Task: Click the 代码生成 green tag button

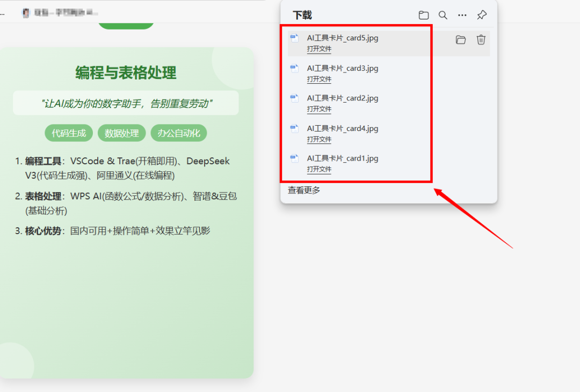Action: click(68, 133)
